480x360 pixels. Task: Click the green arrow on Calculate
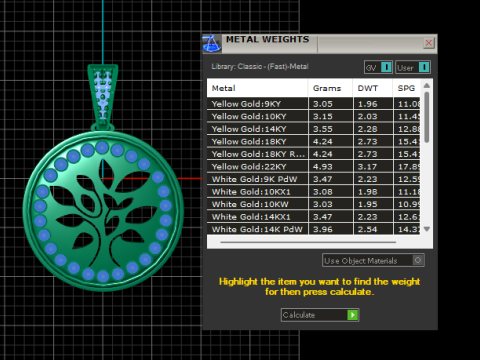tap(352, 315)
